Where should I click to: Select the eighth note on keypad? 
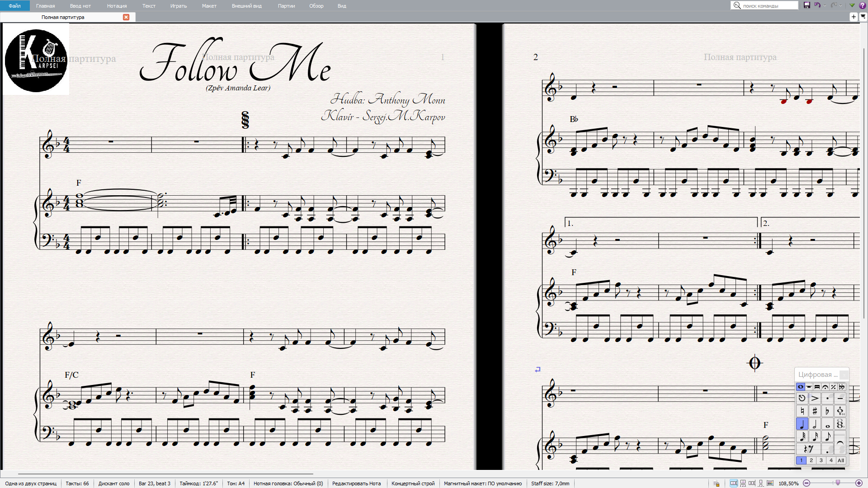click(827, 436)
